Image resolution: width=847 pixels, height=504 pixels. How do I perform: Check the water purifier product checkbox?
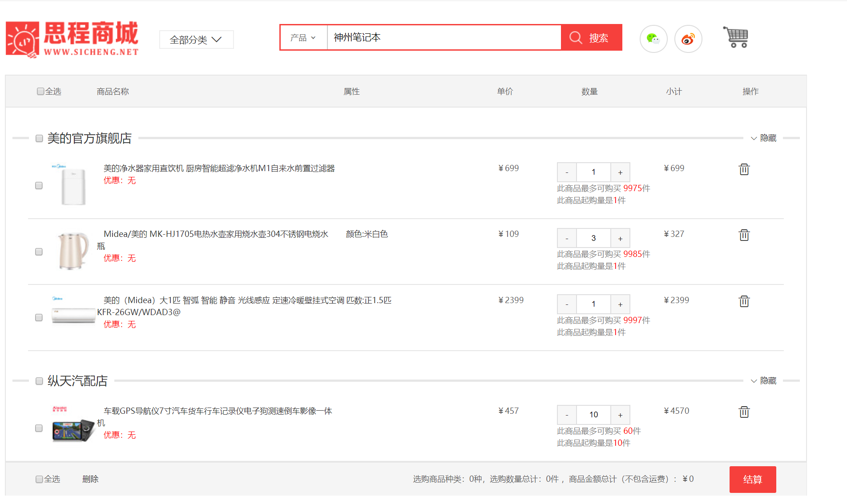click(x=39, y=185)
